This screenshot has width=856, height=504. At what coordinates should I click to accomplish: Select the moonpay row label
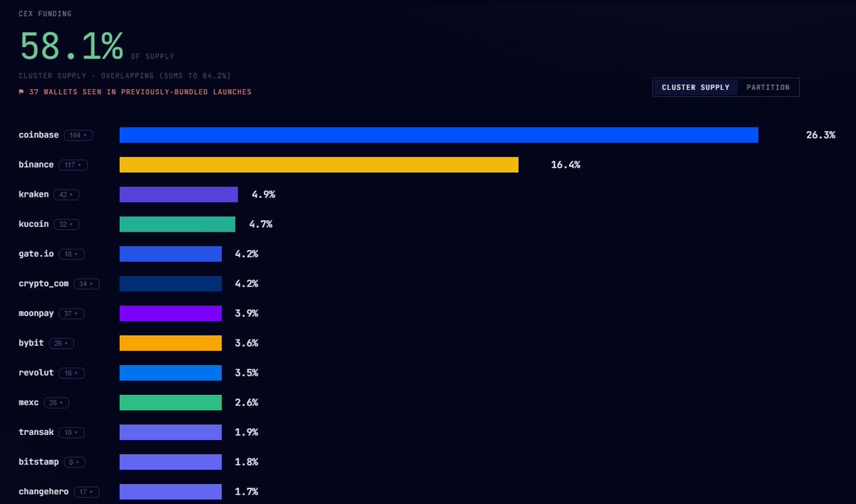(36, 314)
